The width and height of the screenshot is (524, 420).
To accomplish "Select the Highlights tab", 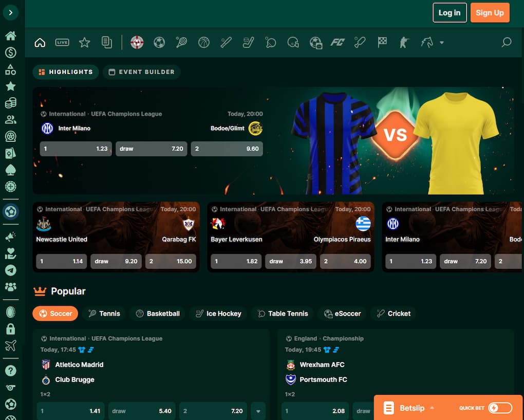I will [65, 72].
